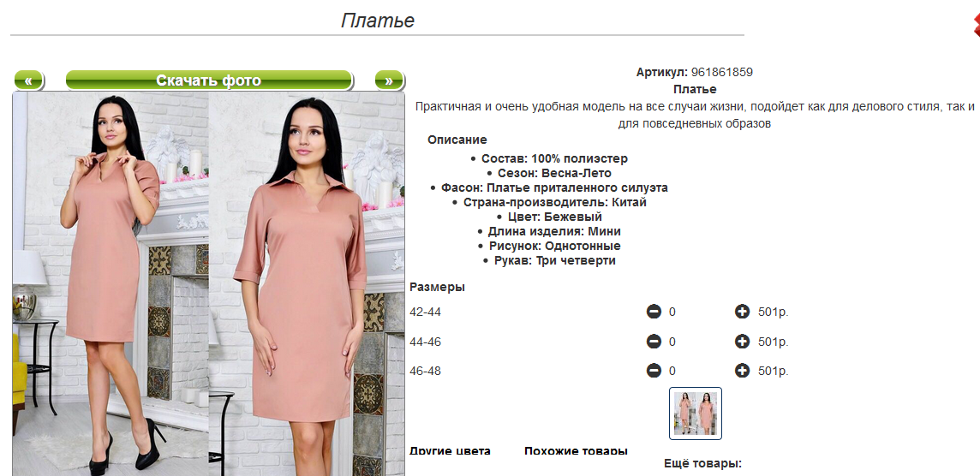Click the 501р. price for size 42-44
Image resolution: width=980 pixels, height=476 pixels.
[x=774, y=312]
